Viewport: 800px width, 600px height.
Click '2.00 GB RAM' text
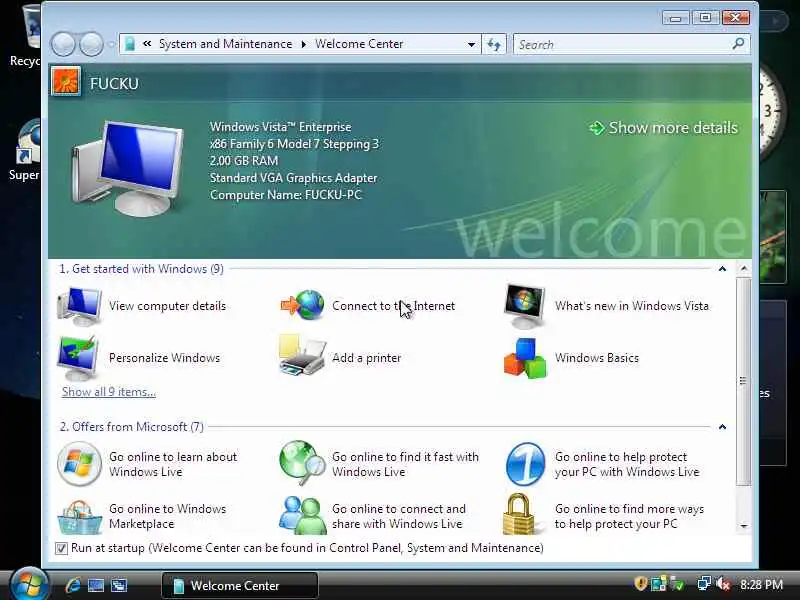[x=244, y=161]
